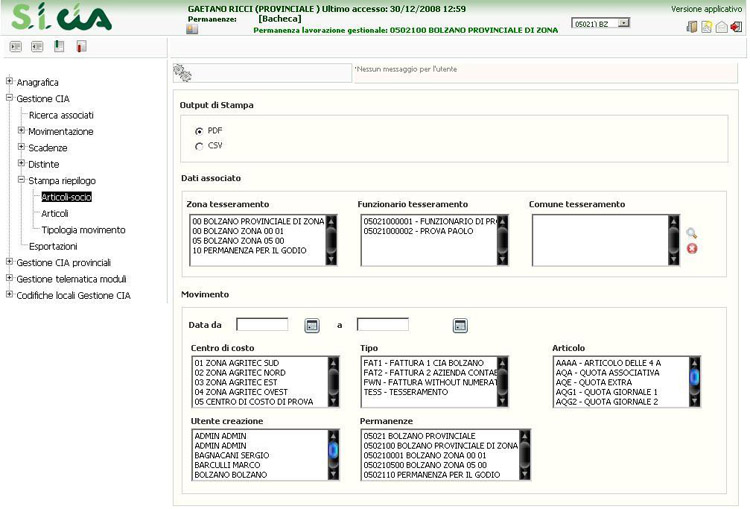Click red delete icon beside Comune tesseramento
The width and height of the screenshot is (750, 509).
click(x=692, y=248)
